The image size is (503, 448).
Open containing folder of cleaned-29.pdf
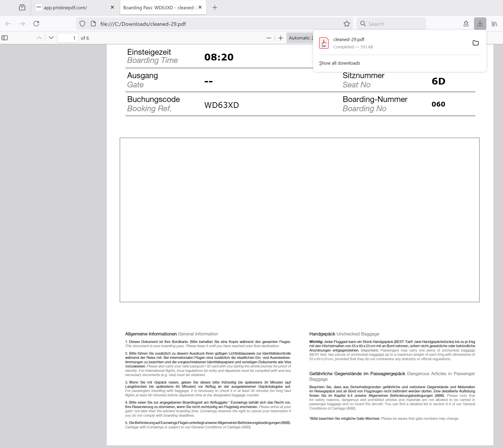476,43
